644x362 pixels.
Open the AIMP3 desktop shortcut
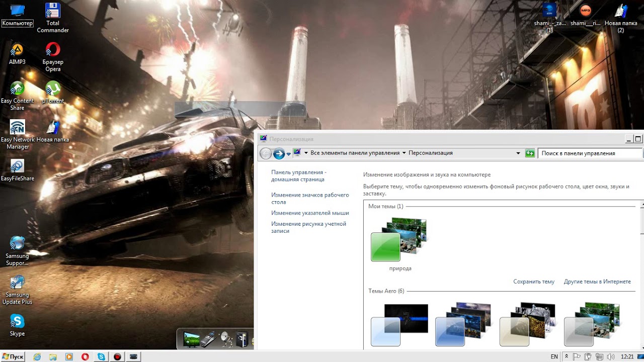click(17, 54)
